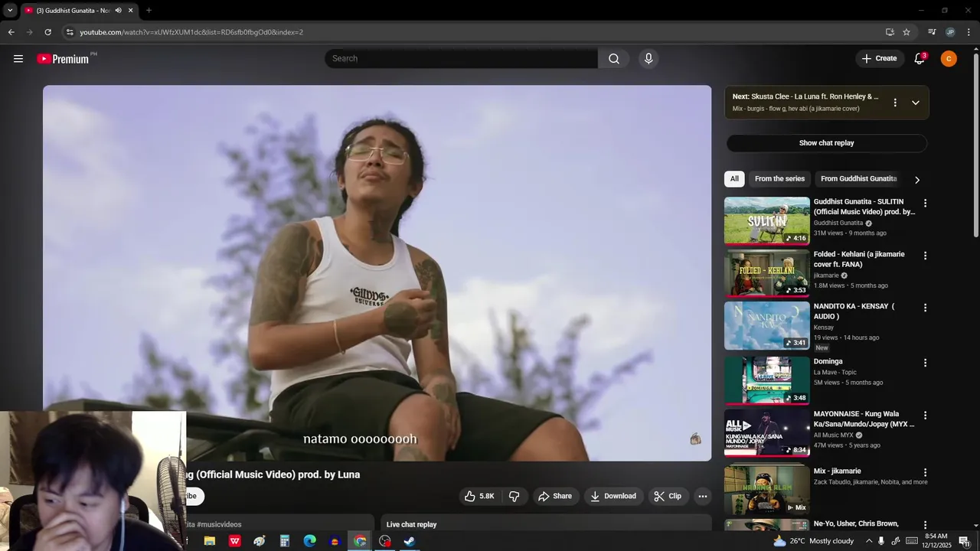The height and width of the screenshot is (551, 980).
Task: Open NANDITO KA - KENSAY thumbnail
Action: pyautogui.click(x=767, y=325)
